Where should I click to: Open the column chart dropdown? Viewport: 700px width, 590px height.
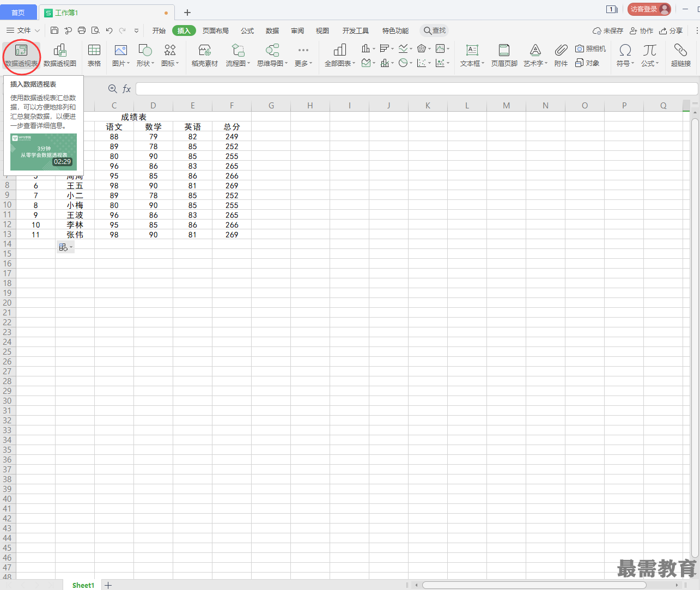pos(369,49)
